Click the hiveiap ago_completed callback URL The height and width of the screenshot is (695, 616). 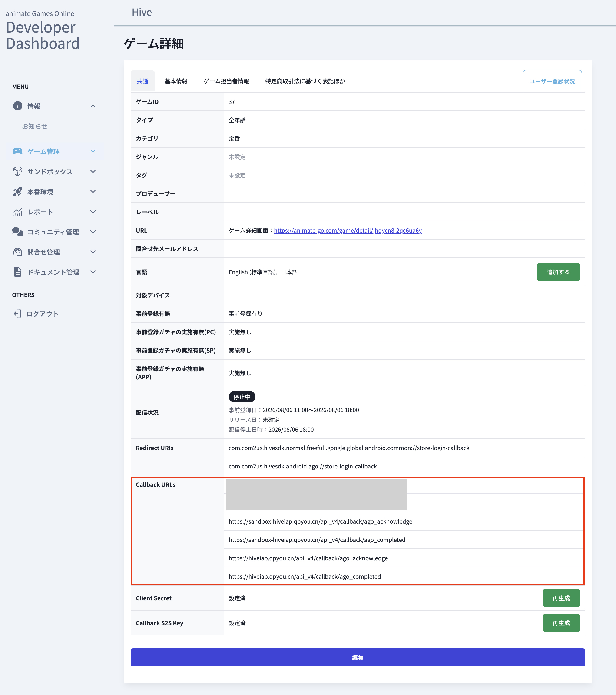click(305, 576)
